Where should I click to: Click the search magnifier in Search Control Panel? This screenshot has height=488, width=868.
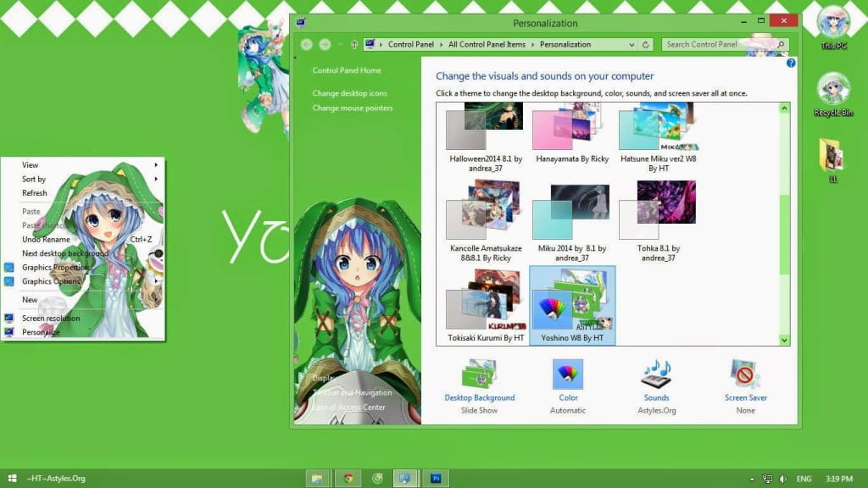pyautogui.click(x=779, y=44)
